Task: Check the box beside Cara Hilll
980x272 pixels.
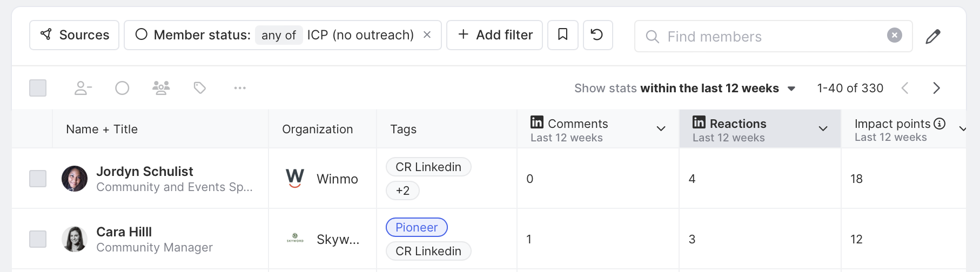Action: pos(38,239)
